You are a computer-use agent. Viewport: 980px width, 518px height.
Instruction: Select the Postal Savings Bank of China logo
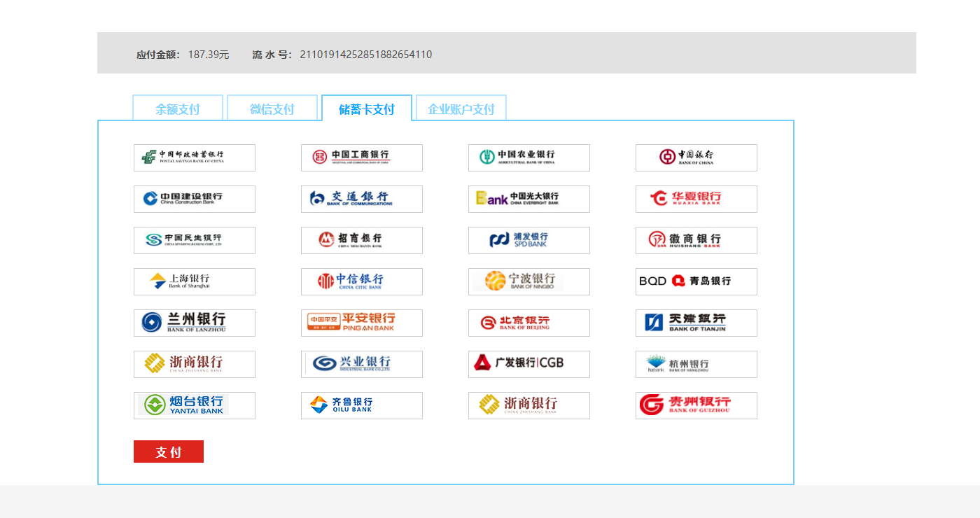194,157
